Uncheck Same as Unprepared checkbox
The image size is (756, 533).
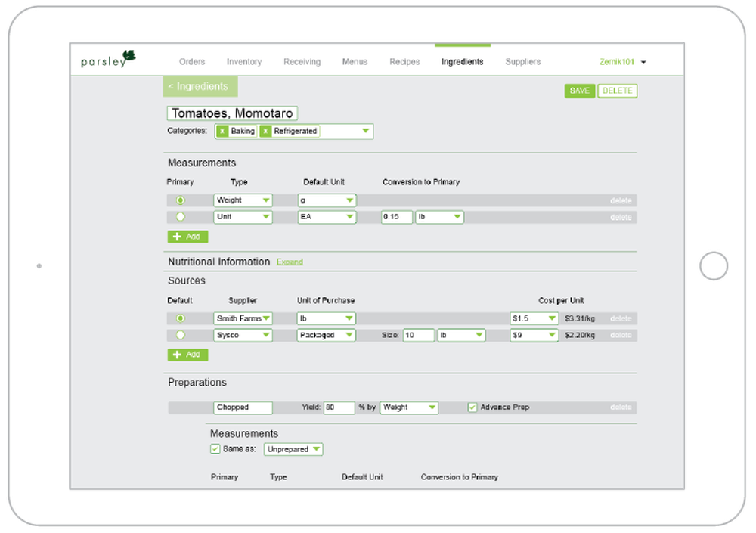(215, 448)
